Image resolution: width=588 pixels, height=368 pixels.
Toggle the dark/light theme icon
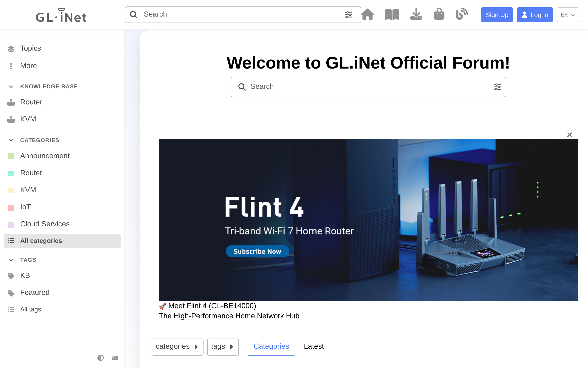pos(100,357)
